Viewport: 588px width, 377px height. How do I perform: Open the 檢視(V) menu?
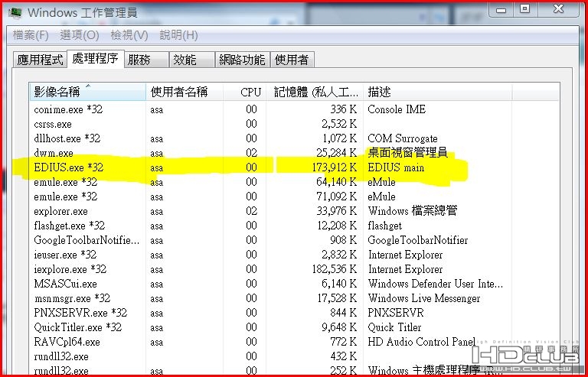pyautogui.click(x=129, y=35)
